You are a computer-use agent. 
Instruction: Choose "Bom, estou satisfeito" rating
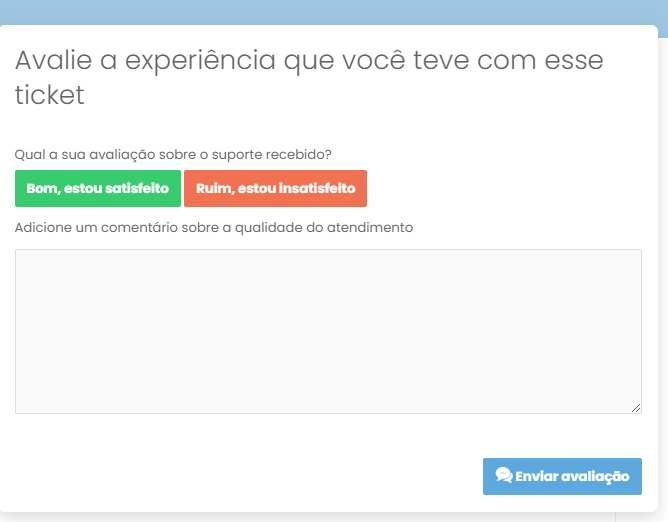click(x=98, y=188)
